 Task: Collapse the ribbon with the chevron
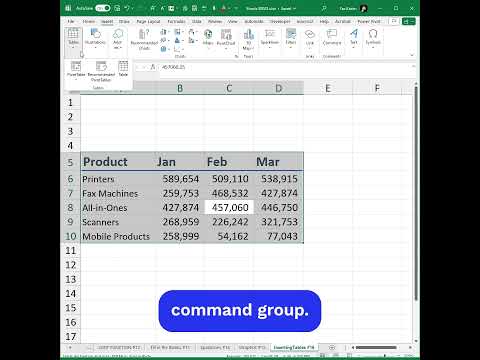[412, 55]
